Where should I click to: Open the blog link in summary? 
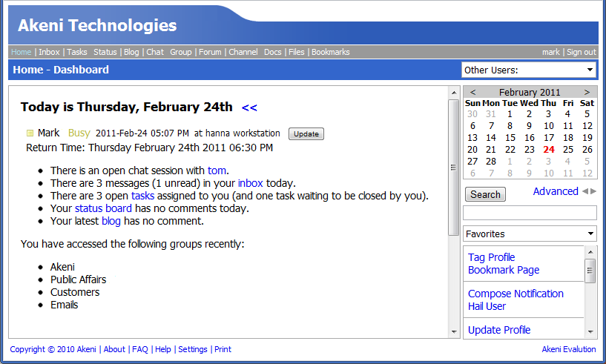111,222
